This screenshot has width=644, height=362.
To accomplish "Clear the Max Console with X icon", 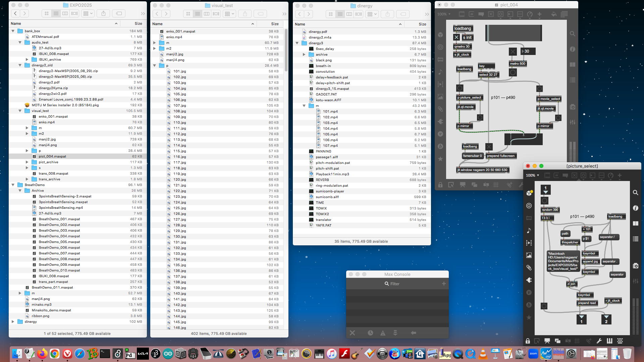I will (352, 333).
